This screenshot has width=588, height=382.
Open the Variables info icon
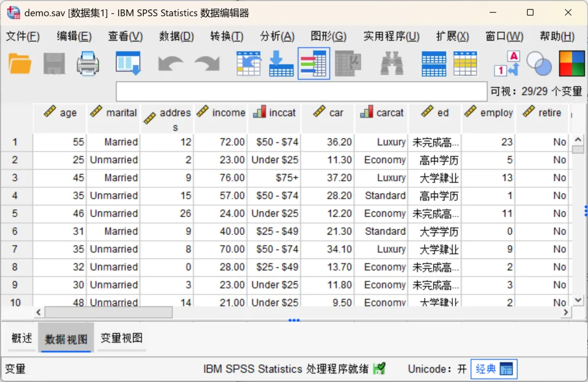pos(314,63)
